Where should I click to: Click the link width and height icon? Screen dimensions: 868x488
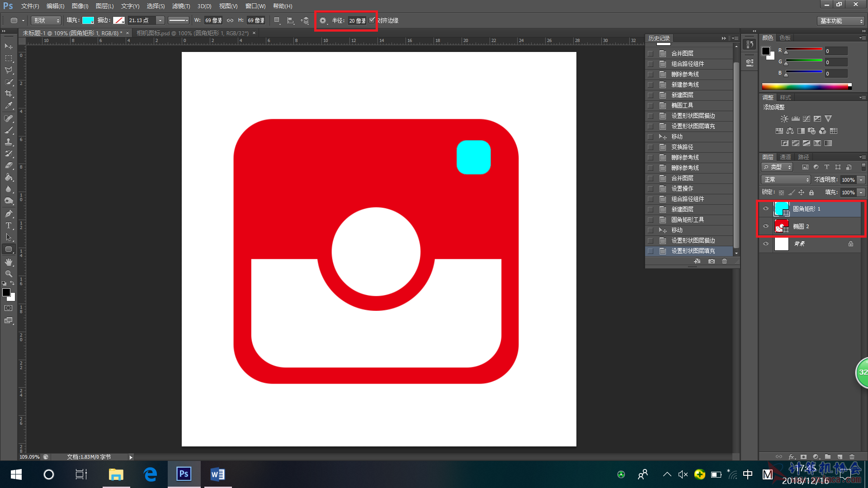(230, 20)
